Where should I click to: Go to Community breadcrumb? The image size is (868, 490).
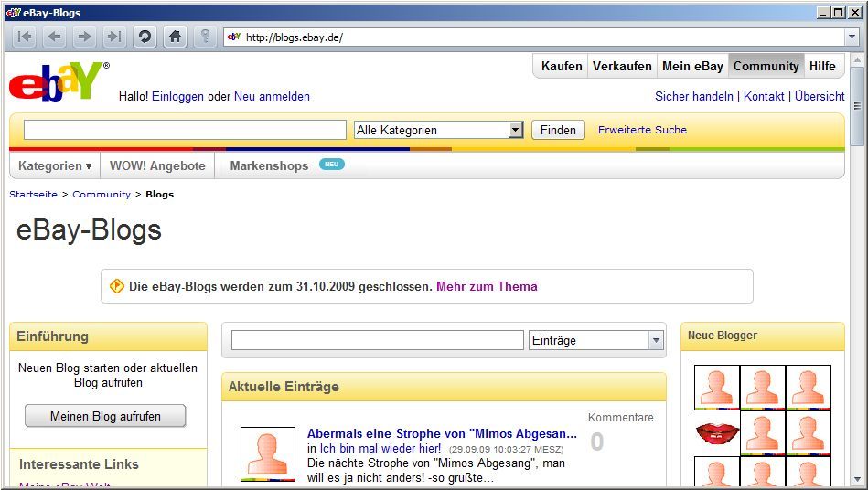[x=102, y=195]
